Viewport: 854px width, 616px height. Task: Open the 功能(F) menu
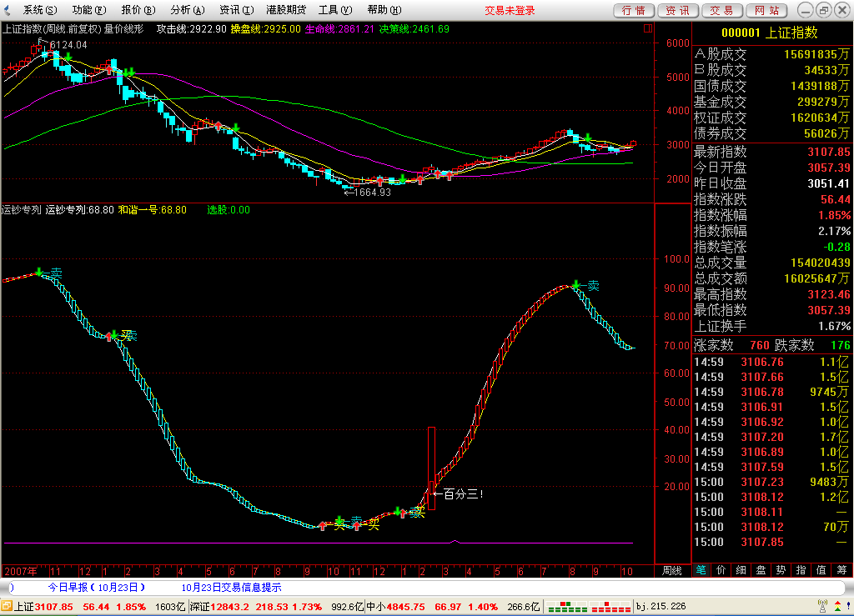pyautogui.click(x=88, y=10)
